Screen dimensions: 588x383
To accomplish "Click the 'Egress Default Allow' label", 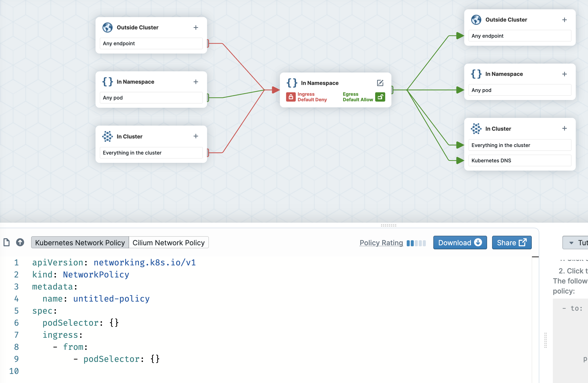I will tap(358, 97).
